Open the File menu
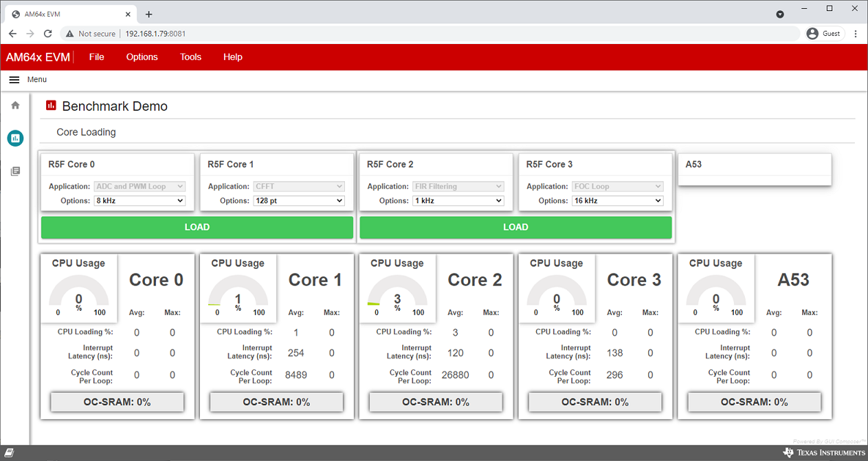The image size is (868, 461). pyautogui.click(x=96, y=56)
